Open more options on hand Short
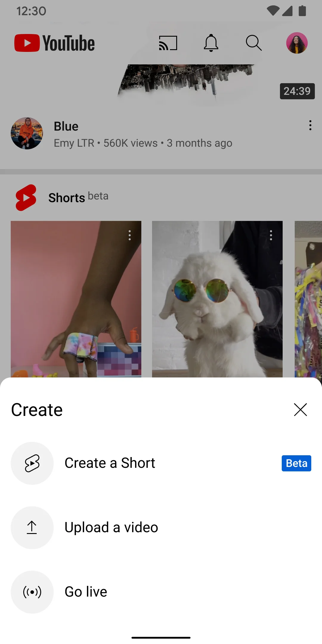Viewport: 322px width, 644px height. (x=130, y=235)
